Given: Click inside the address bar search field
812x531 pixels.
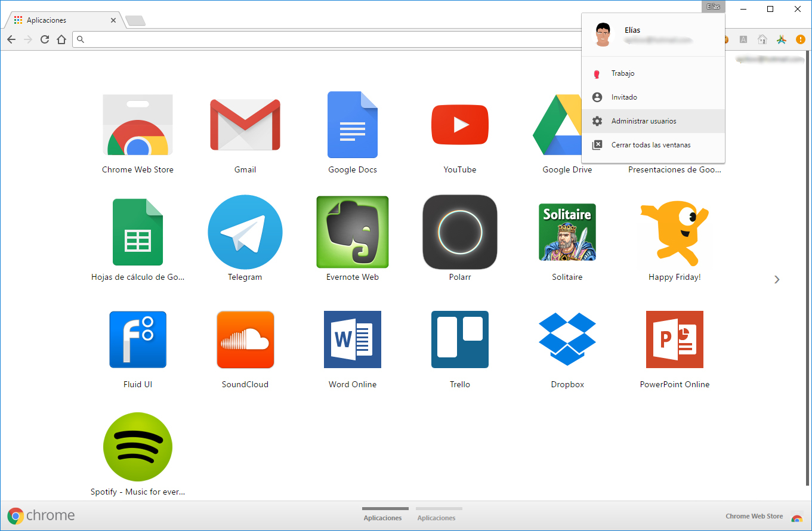Looking at the screenshot, I should (239, 39).
